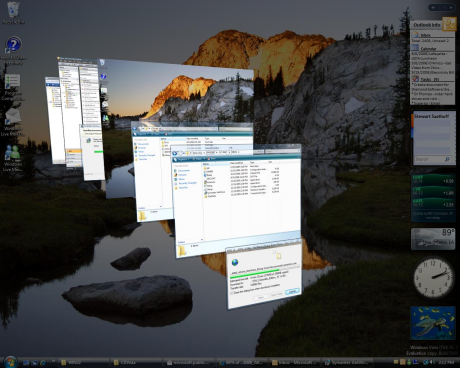Click the Internet Explorer quick launch icon

[x=43, y=362]
